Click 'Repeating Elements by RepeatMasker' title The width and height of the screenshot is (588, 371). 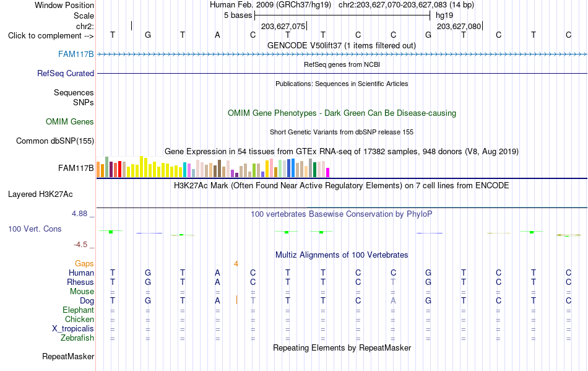[x=342, y=347]
